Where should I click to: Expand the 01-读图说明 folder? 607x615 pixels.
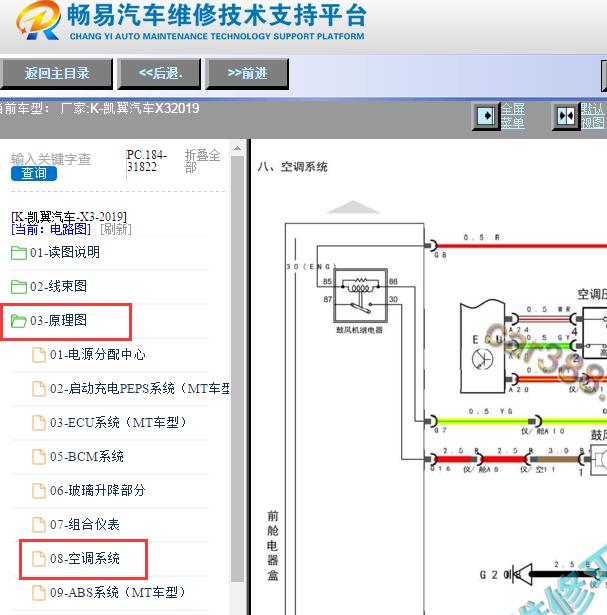[x=65, y=253]
